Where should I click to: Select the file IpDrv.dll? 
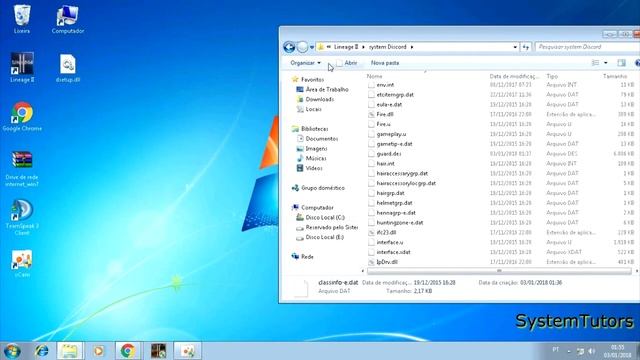[x=387, y=262]
